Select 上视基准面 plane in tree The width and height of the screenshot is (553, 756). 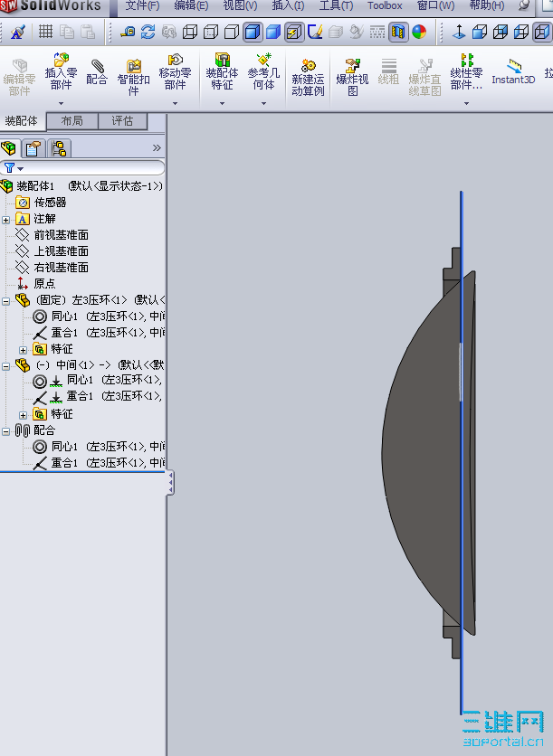(x=52, y=251)
